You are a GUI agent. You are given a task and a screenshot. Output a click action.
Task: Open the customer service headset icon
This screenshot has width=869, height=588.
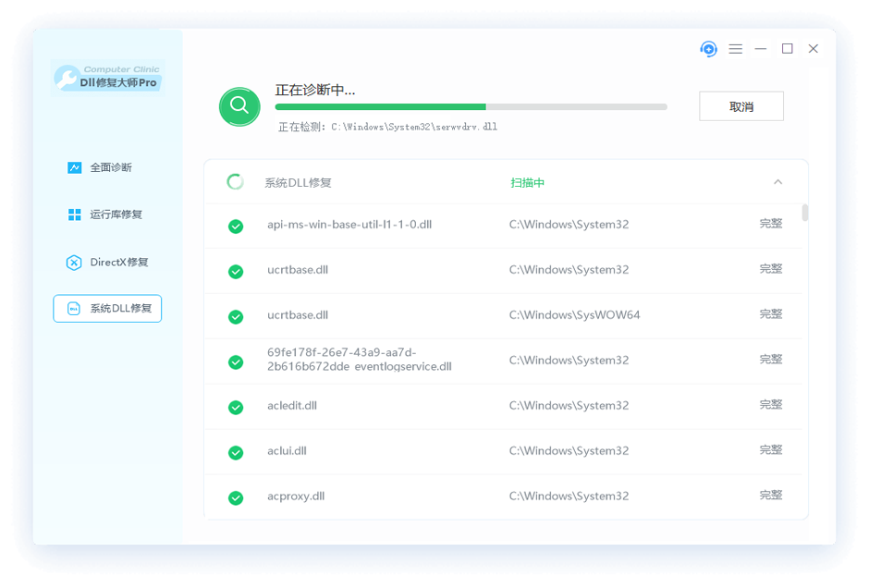(x=709, y=49)
